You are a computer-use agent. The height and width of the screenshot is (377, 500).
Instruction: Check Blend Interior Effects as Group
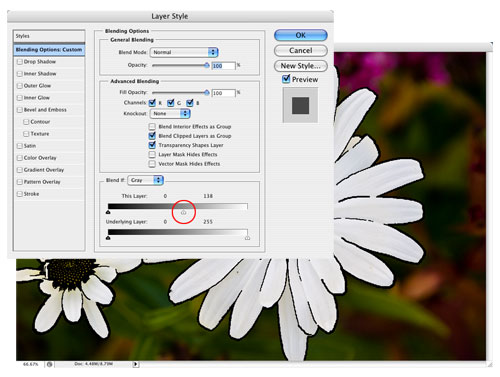pos(152,127)
